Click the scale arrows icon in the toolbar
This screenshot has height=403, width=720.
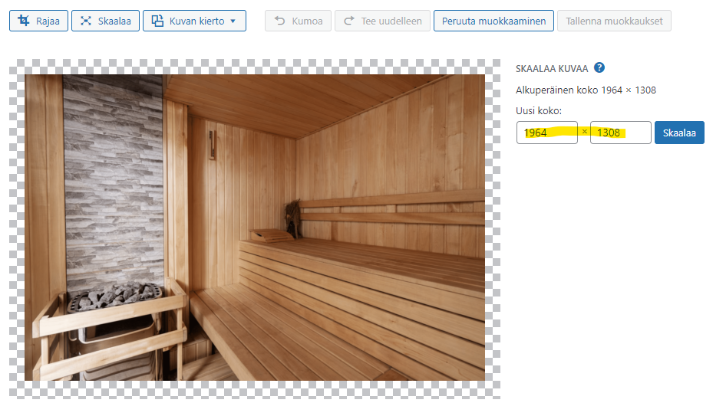[x=85, y=20]
